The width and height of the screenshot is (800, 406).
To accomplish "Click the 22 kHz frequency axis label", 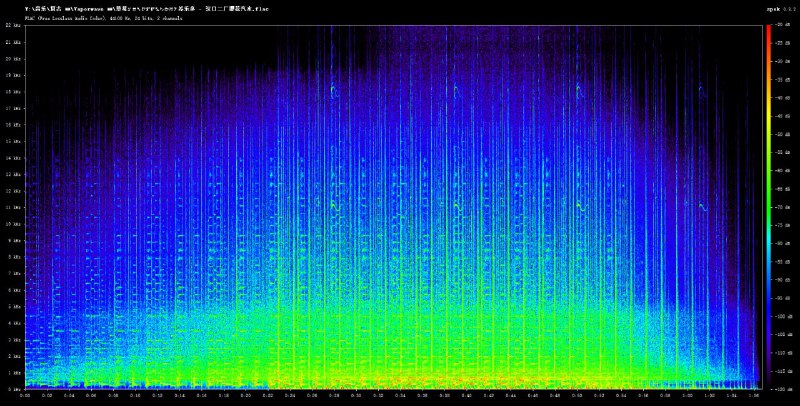I will pyautogui.click(x=14, y=25).
